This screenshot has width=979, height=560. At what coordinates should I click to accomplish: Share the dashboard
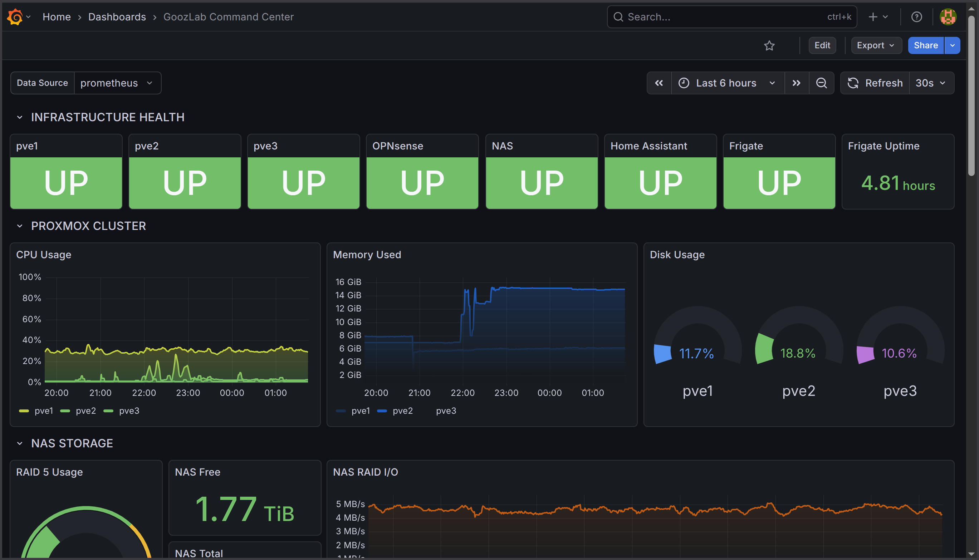pos(926,45)
